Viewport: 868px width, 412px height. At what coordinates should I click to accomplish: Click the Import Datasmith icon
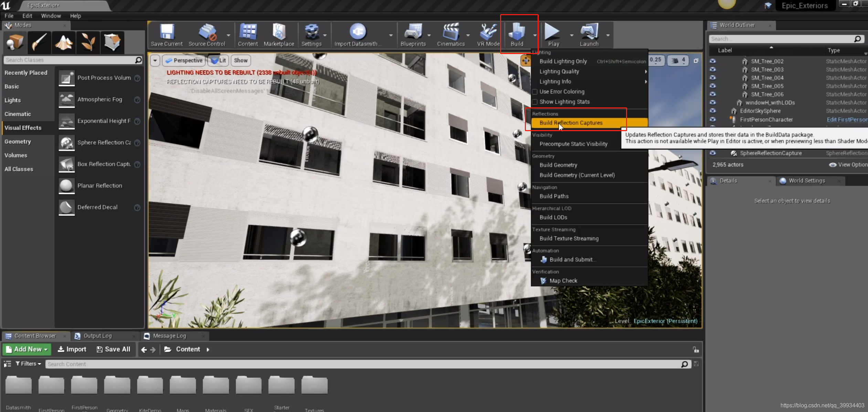click(x=357, y=35)
